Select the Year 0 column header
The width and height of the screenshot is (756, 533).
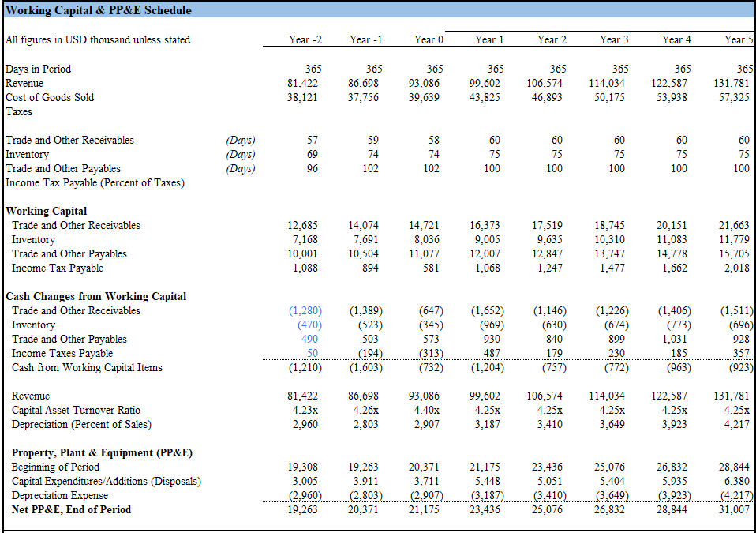click(x=429, y=39)
